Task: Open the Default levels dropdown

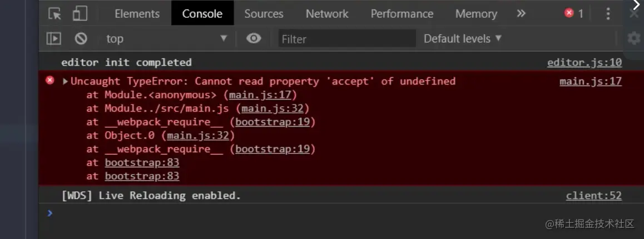Action: pos(463,38)
